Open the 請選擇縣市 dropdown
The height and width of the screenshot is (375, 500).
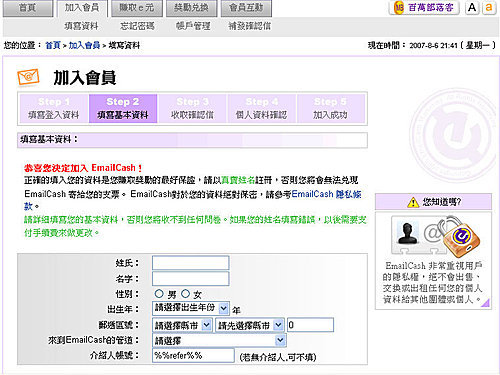click(182, 325)
